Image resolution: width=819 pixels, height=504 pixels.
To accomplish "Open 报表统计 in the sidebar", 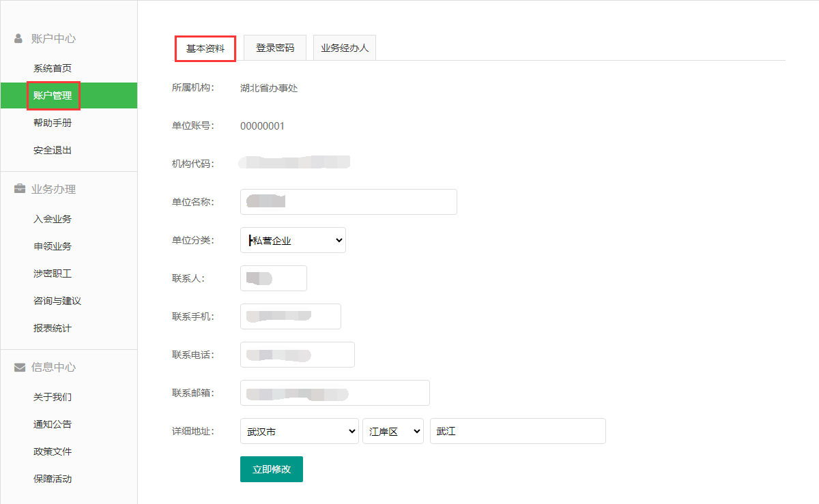I will point(53,328).
